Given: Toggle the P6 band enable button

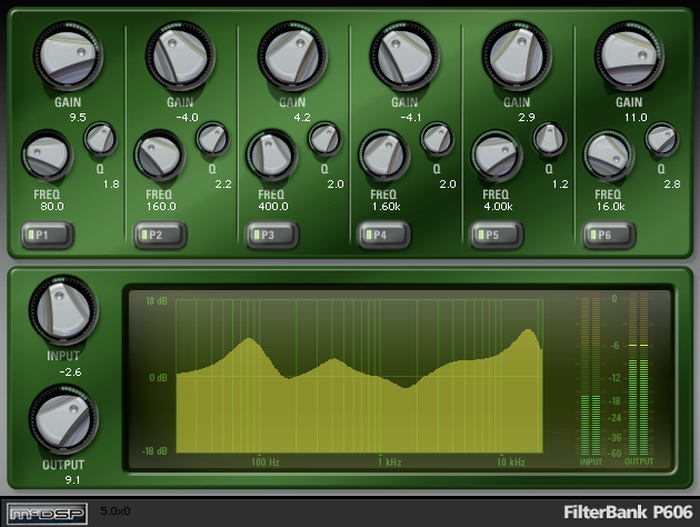Looking at the screenshot, I should tap(609, 235).
